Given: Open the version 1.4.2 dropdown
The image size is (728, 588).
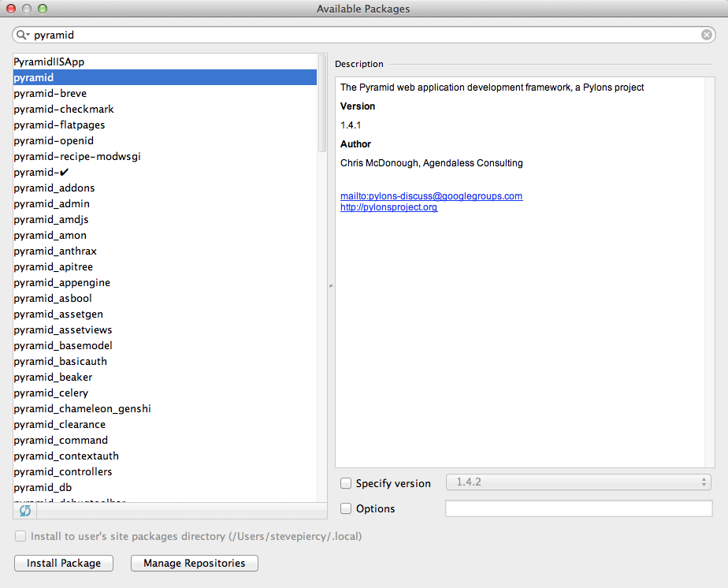Looking at the screenshot, I should click(578, 482).
